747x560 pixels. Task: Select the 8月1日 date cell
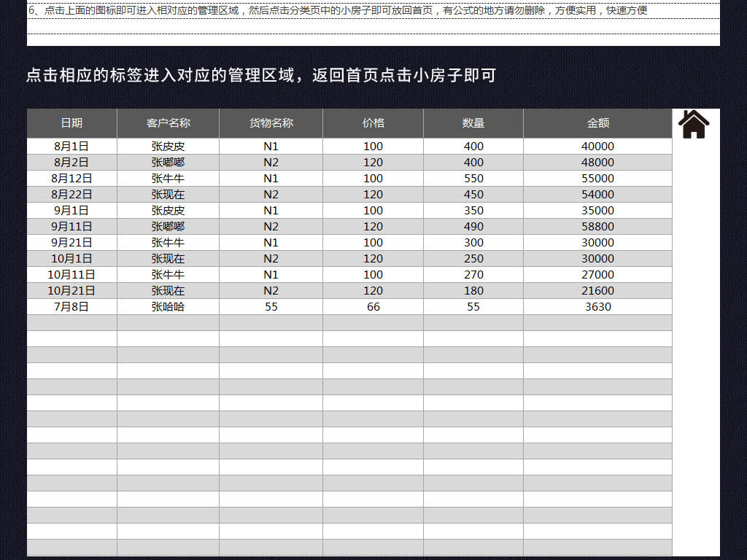(72, 146)
